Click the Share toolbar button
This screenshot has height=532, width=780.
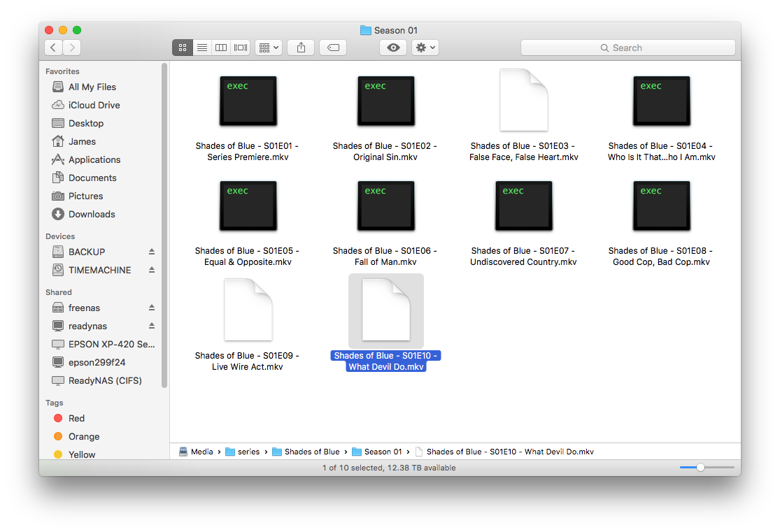tap(301, 48)
